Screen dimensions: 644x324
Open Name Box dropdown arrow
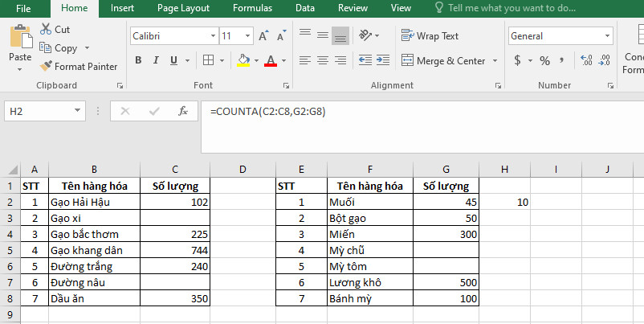pos(77,111)
